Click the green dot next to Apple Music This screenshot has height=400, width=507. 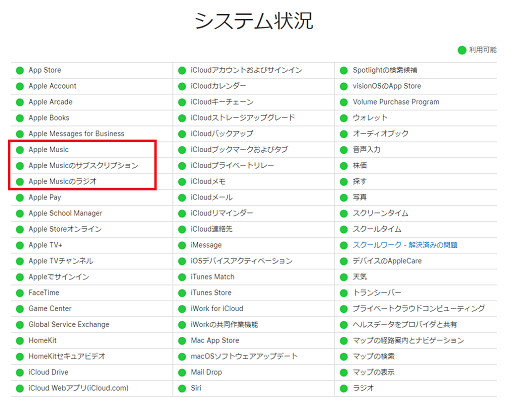20,150
